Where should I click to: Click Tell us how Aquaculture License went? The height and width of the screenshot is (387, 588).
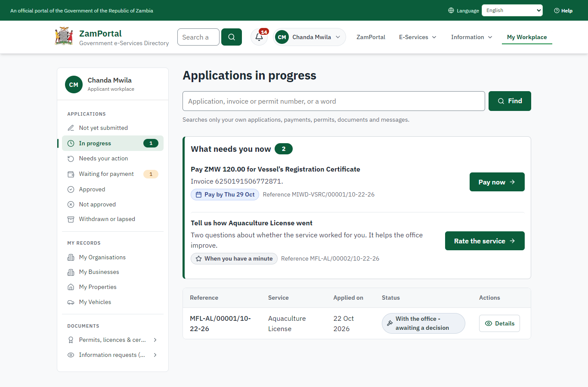coord(251,223)
